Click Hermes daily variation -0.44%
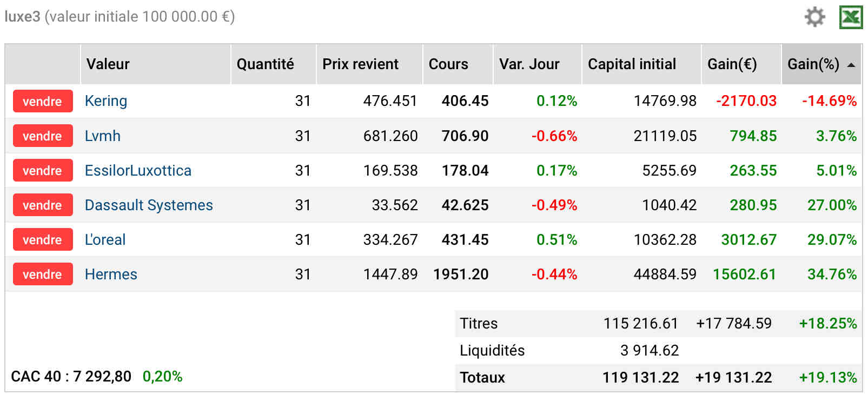Viewport: 868px width, 395px height. coord(554,274)
